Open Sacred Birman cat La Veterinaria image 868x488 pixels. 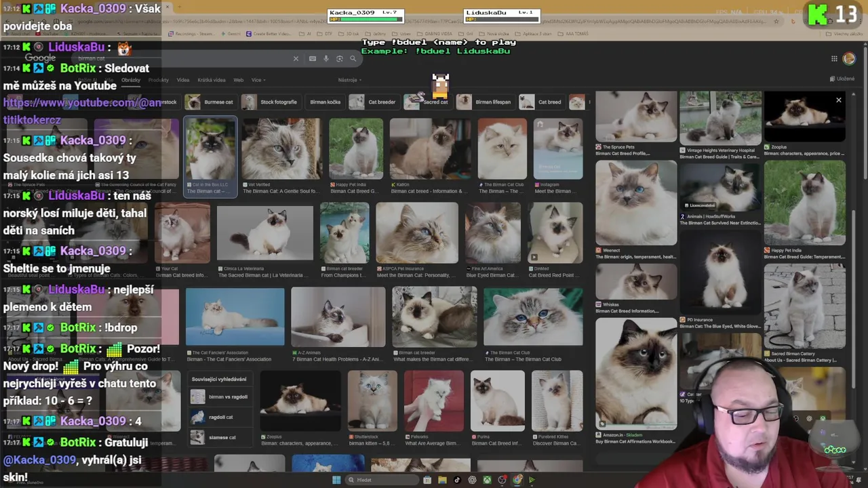point(264,233)
